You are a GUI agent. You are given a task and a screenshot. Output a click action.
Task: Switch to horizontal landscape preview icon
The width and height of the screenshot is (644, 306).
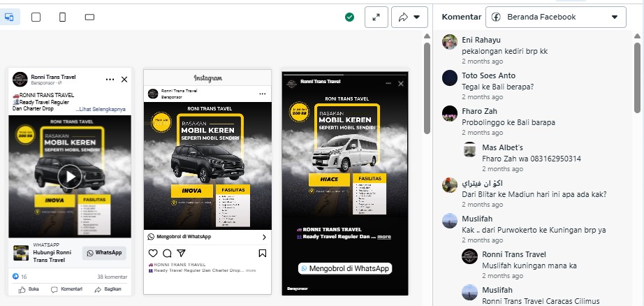89,17
